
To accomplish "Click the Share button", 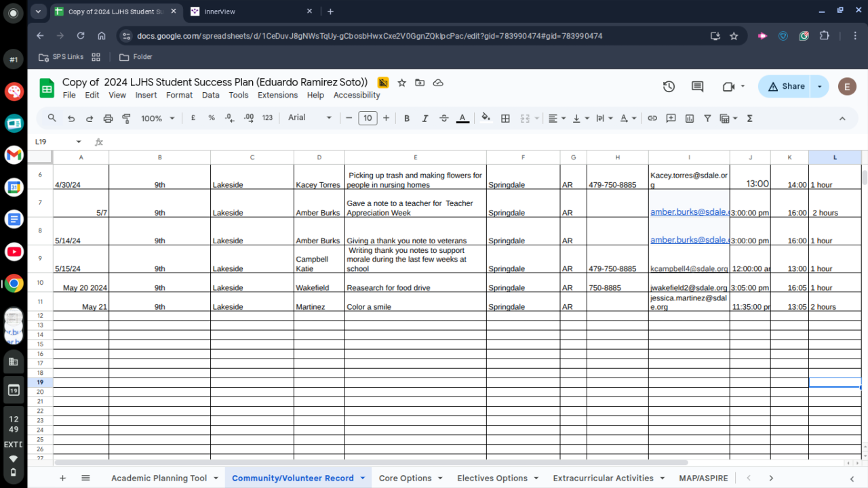I will coord(787,86).
